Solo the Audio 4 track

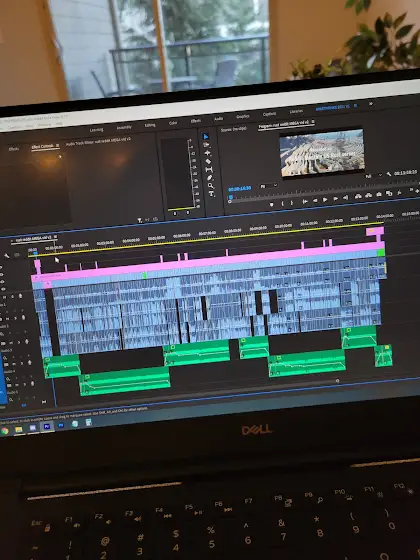[x=22, y=364]
